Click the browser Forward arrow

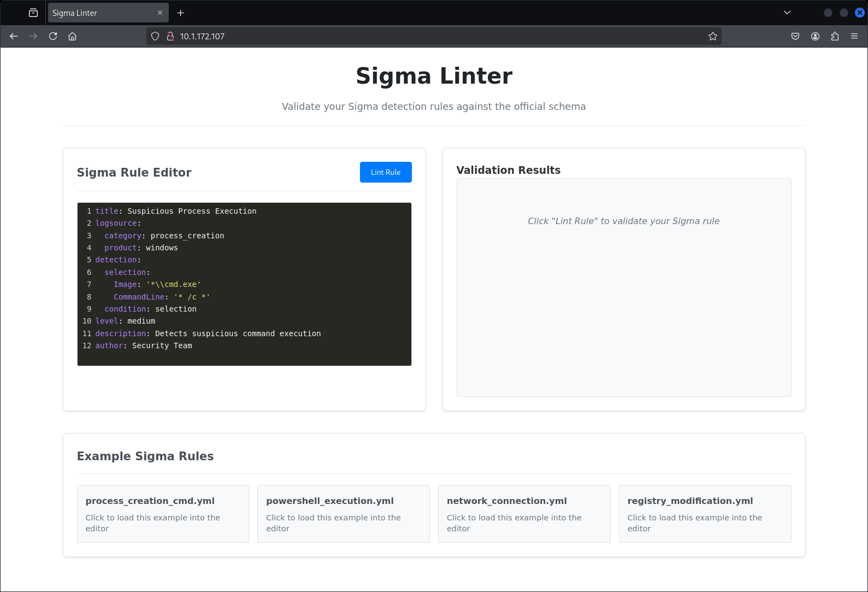[33, 36]
